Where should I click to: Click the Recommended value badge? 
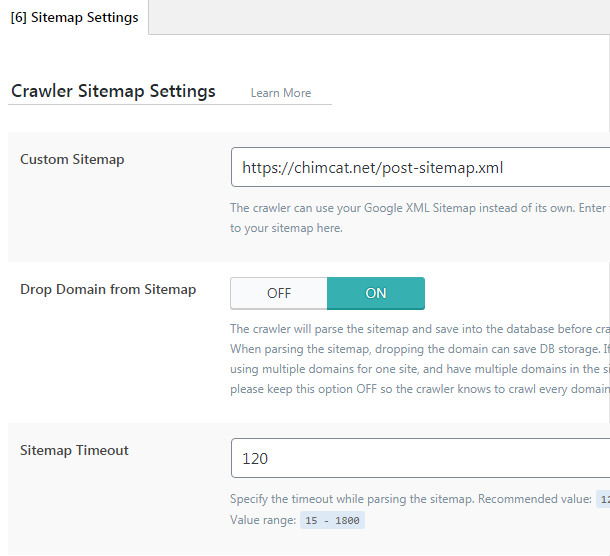[x=602, y=499]
